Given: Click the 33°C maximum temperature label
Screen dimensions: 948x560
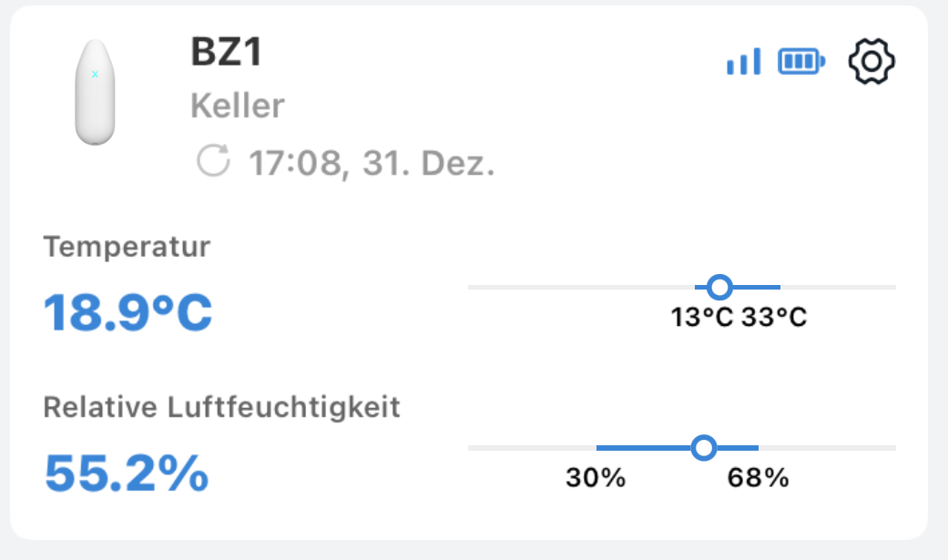Looking at the screenshot, I should [774, 318].
